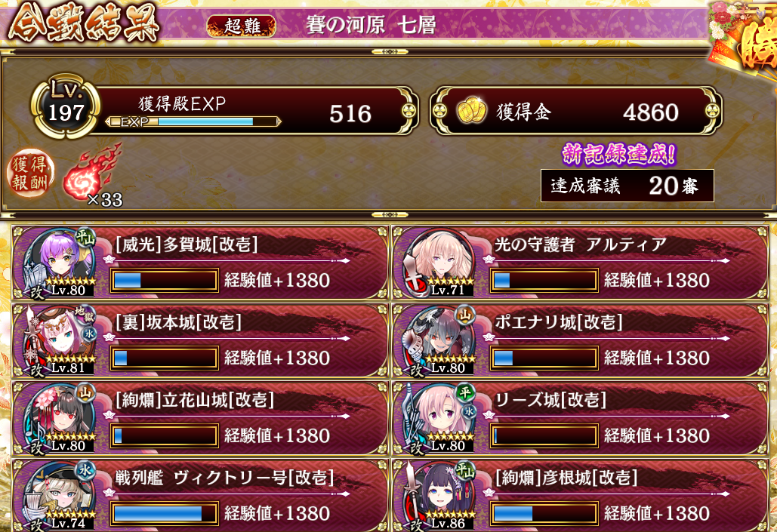Click the red flame reward icon

(x=92, y=171)
